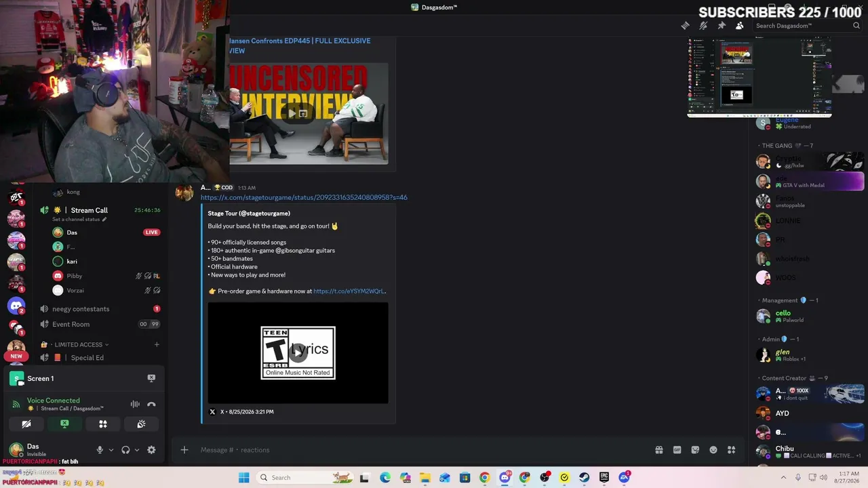Add a channel to LIMITED ACCESS with plus
Viewport: 868px width, 488px height.
tap(157, 344)
